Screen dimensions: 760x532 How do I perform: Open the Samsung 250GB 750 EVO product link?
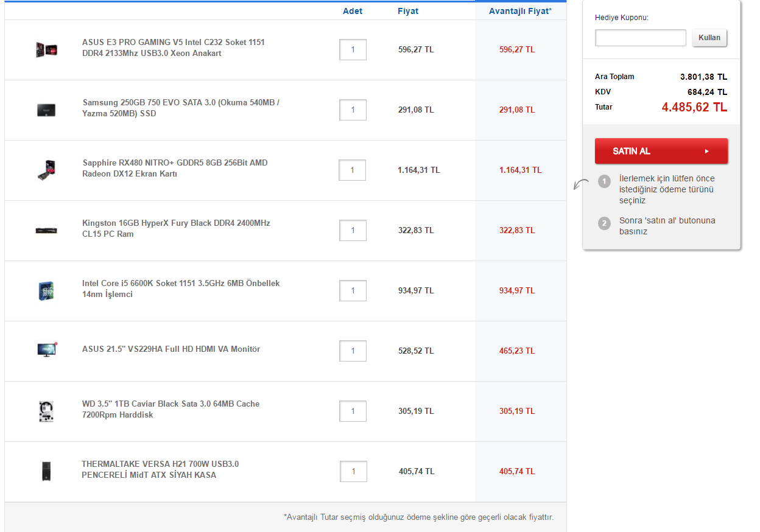pos(181,108)
